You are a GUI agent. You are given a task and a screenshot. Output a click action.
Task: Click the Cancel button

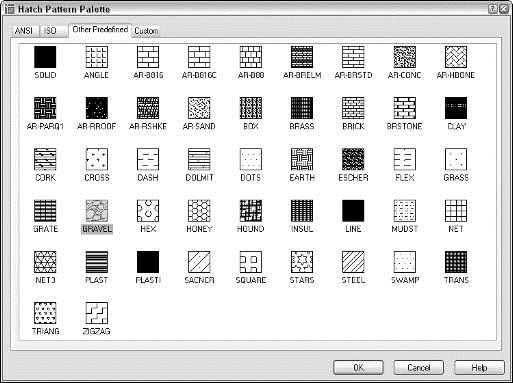[419, 368]
